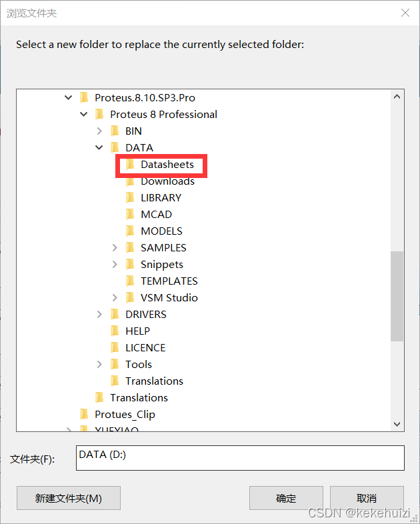
Task: Click the Proteus 8 Professional folder icon
Action: click(x=99, y=114)
